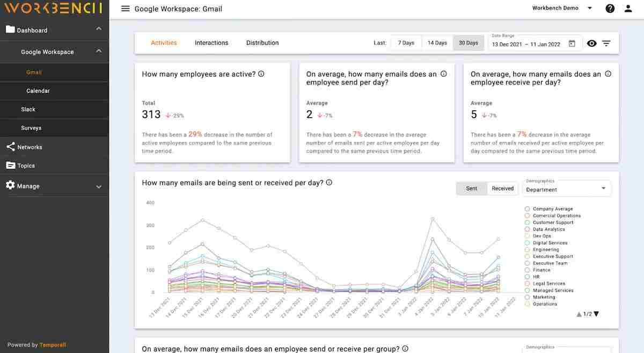Open the date range calendar picker
The image size is (644, 353).
click(x=572, y=44)
